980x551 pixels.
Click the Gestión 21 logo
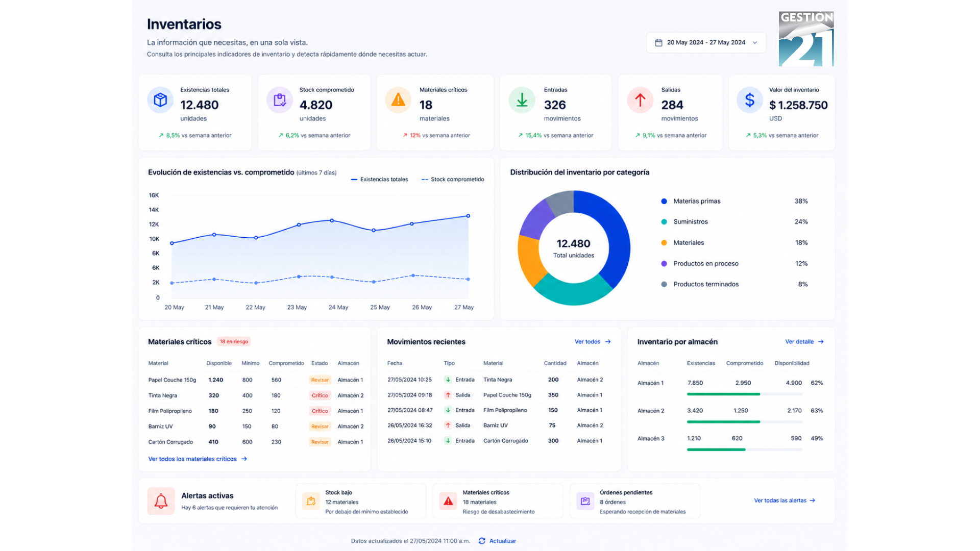(x=806, y=39)
